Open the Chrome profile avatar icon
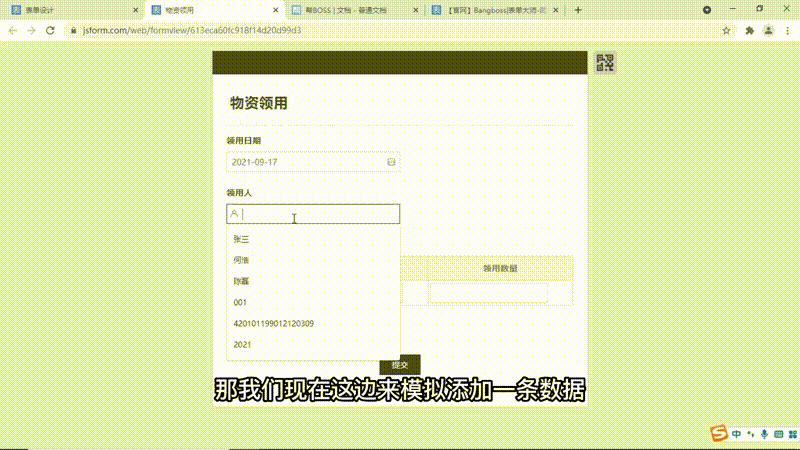 (768, 30)
